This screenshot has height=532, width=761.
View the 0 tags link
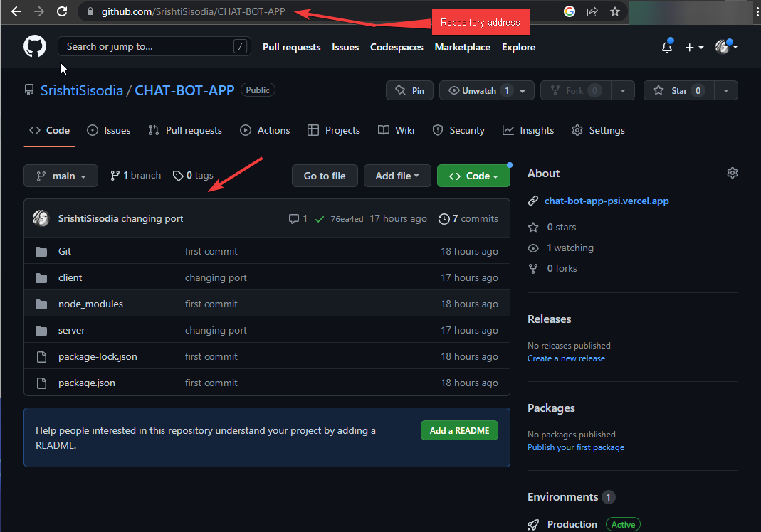coord(193,176)
